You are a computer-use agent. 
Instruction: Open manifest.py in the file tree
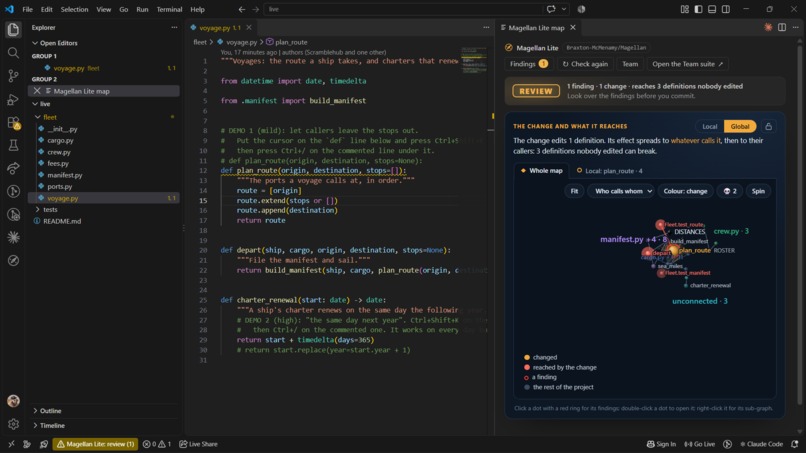click(64, 175)
